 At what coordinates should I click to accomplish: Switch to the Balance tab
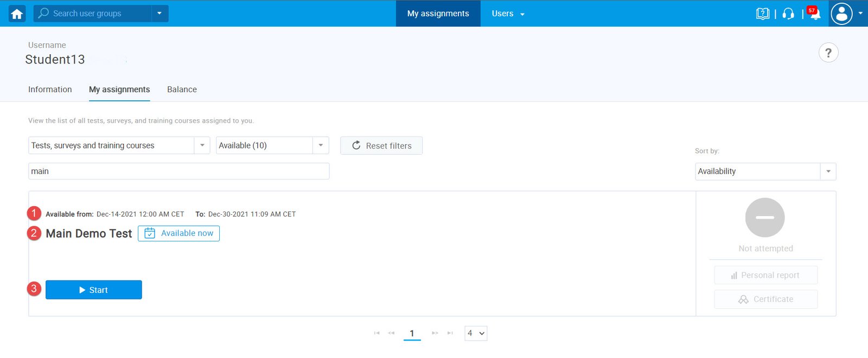click(x=182, y=90)
